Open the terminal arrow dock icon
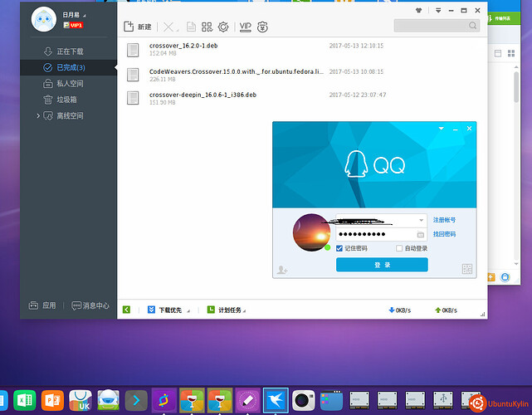 pyautogui.click(x=136, y=401)
